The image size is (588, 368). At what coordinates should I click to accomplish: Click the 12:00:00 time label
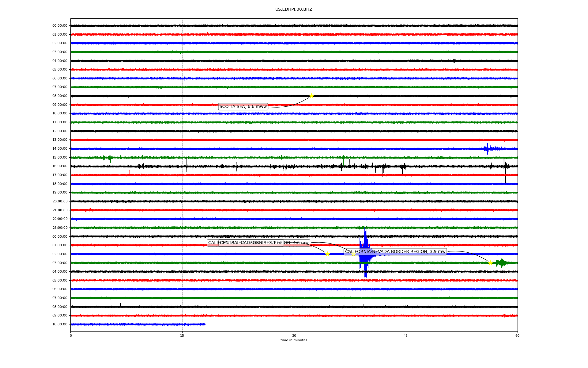point(60,131)
